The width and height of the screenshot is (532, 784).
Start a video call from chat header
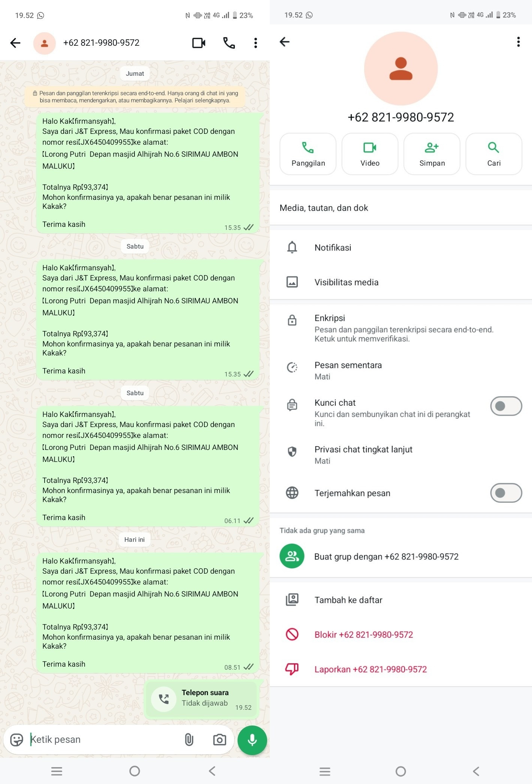tap(199, 43)
